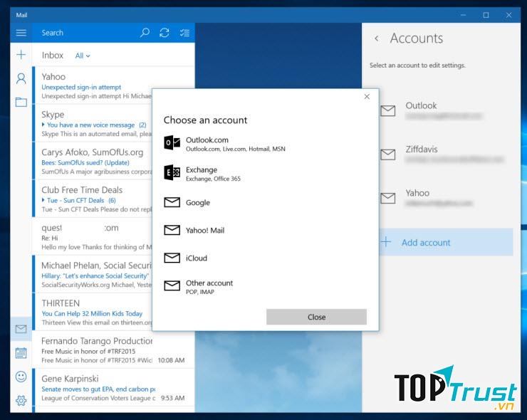Open Michael Phelan Social Security email
Screen dimensions: 527x420
click(x=93, y=275)
